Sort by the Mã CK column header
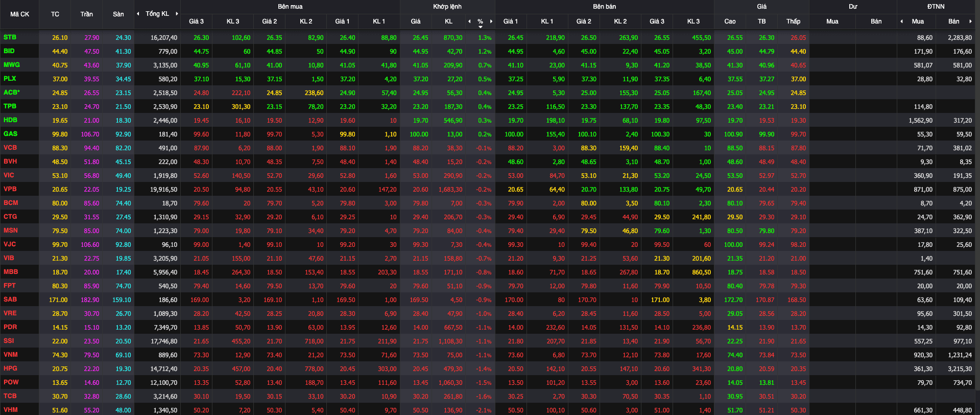This screenshot has width=980, height=415. click(19, 14)
